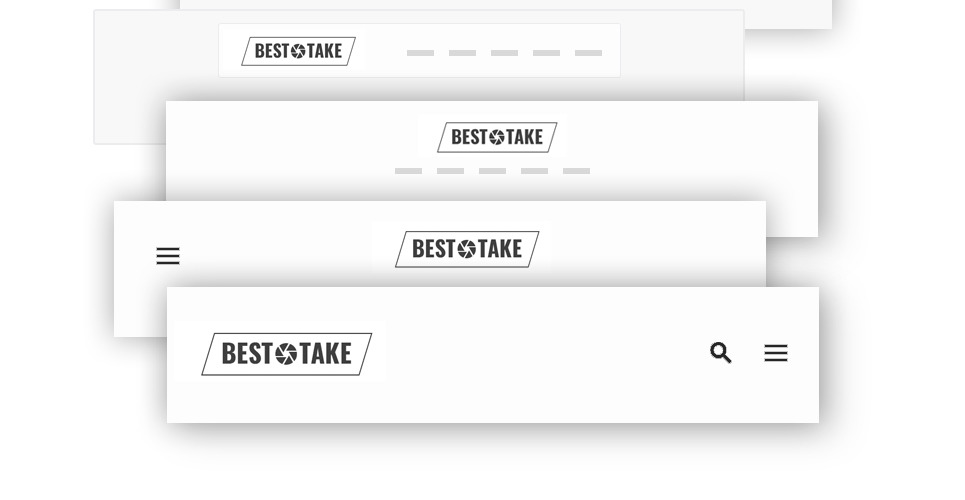965x500 pixels.
Task: Select fourth menu placeholder under the centered logo
Action: pyautogui.click(x=534, y=171)
